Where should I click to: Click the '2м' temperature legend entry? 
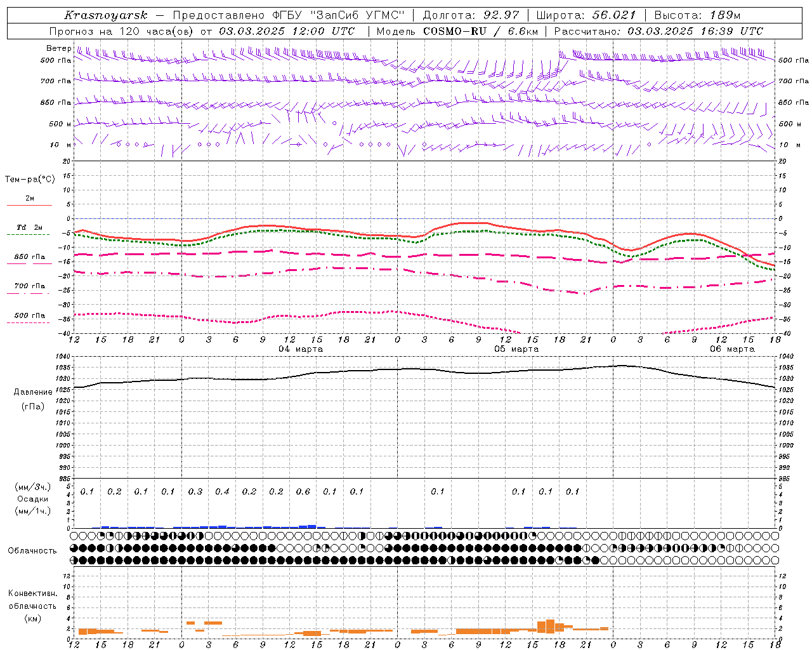coord(30,198)
